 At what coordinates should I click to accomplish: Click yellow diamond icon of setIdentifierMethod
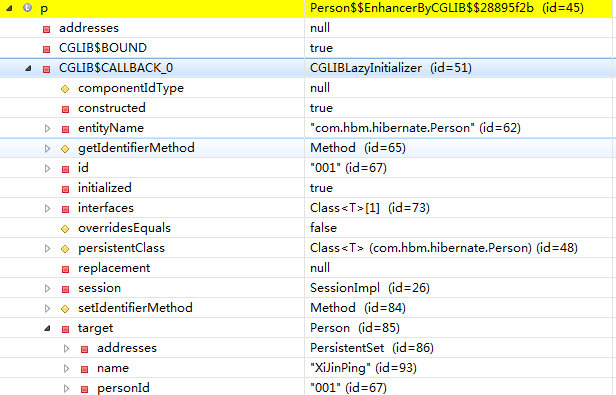[65, 309]
